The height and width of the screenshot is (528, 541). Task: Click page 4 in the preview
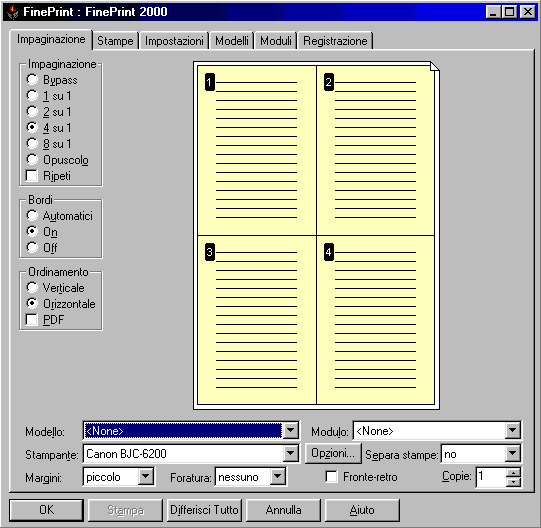pos(375,320)
